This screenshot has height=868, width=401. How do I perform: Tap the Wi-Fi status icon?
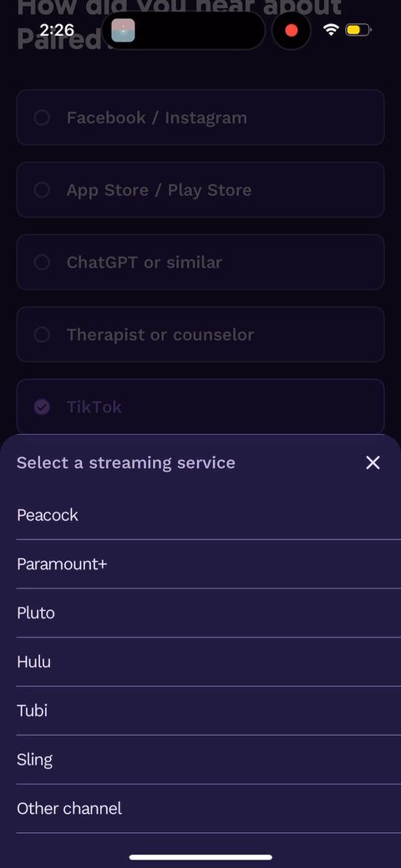[331, 30]
